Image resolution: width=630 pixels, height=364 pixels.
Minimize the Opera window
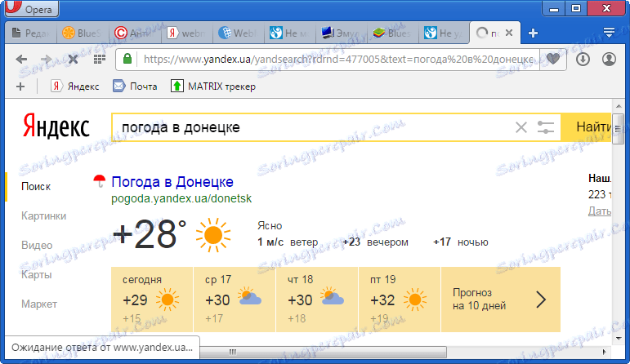(554, 8)
